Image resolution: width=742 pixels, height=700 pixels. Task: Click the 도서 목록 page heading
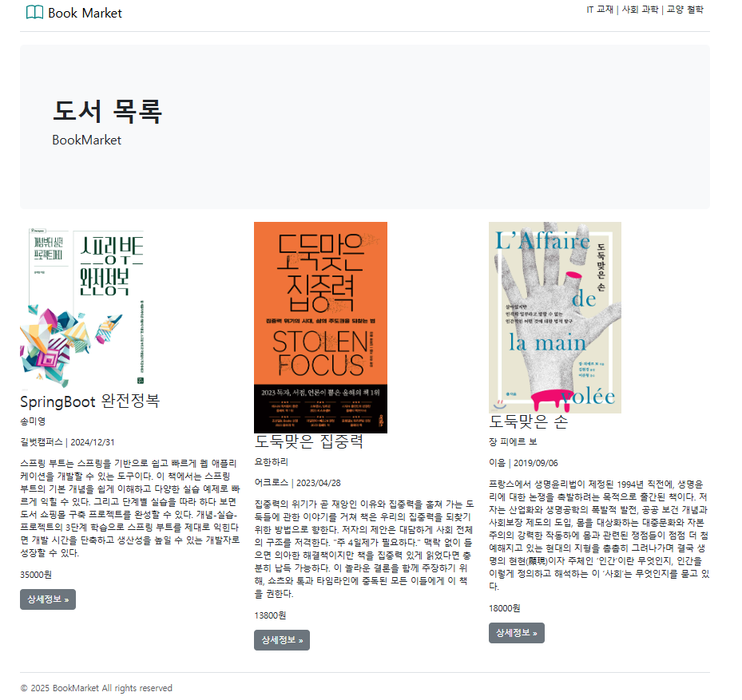click(107, 112)
